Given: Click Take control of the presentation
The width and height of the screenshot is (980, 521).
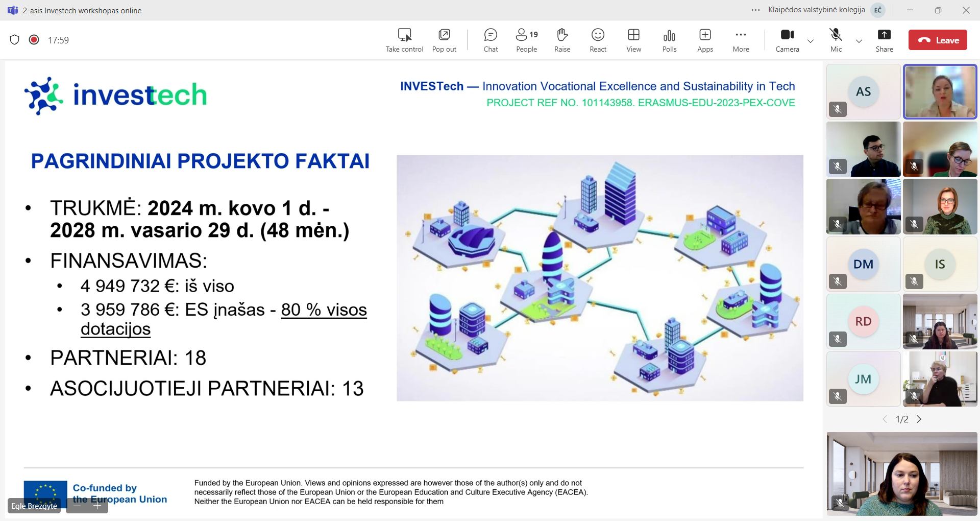Looking at the screenshot, I should click(404, 40).
